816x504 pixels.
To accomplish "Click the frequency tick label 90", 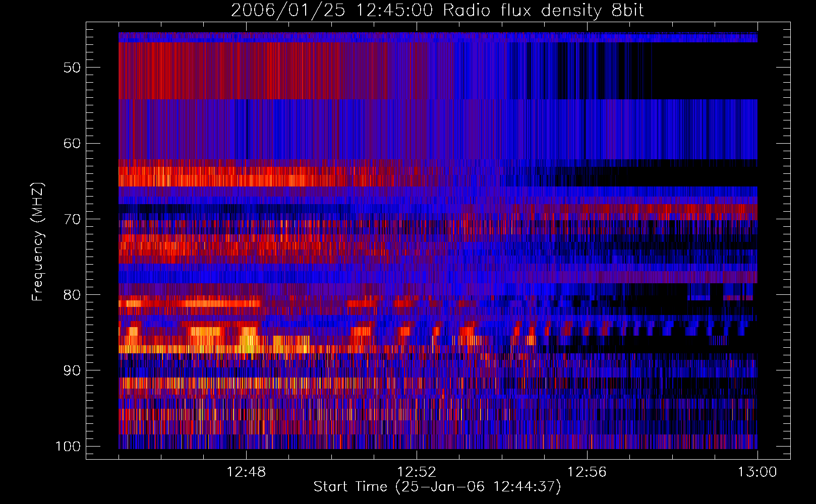I will click(x=72, y=370).
